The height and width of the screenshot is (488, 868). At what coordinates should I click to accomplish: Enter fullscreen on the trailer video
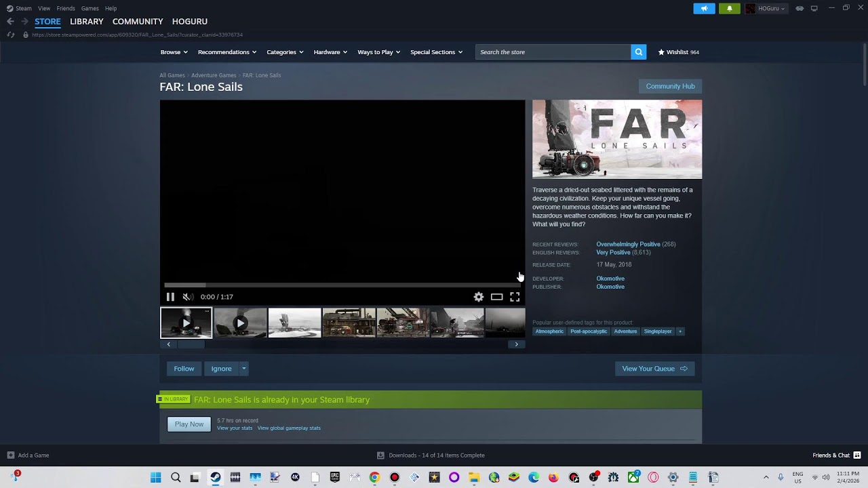(515, 297)
